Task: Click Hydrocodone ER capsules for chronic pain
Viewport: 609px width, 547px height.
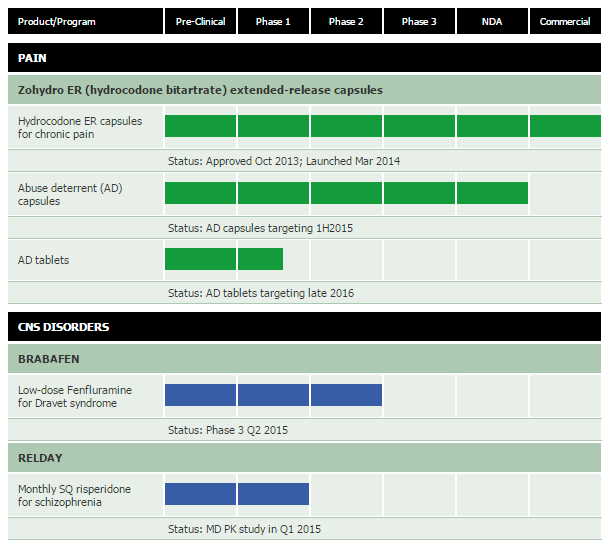Action: 80,127
